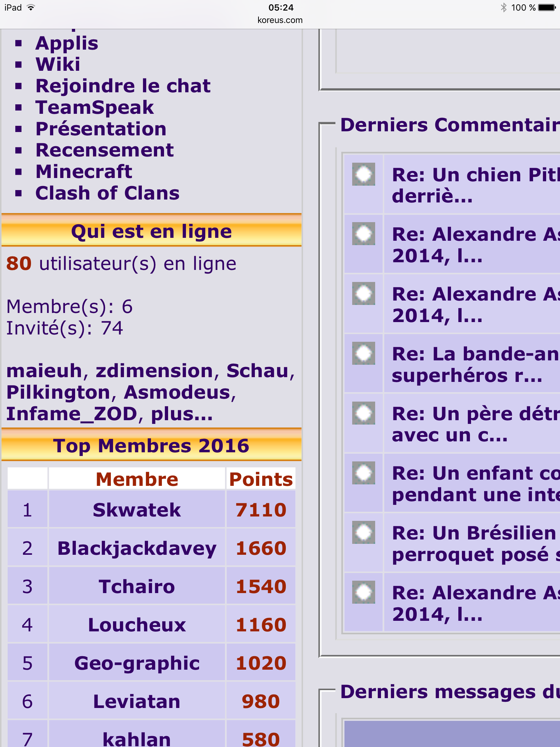Tap the battery icon in status bar
The image size is (560, 747).
[547, 8]
